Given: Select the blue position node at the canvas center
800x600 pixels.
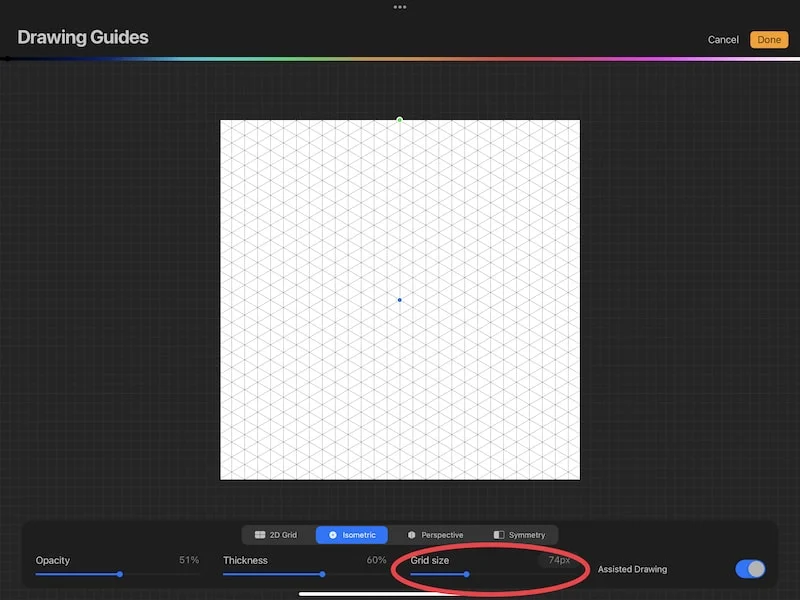Looking at the screenshot, I should (x=399, y=300).
